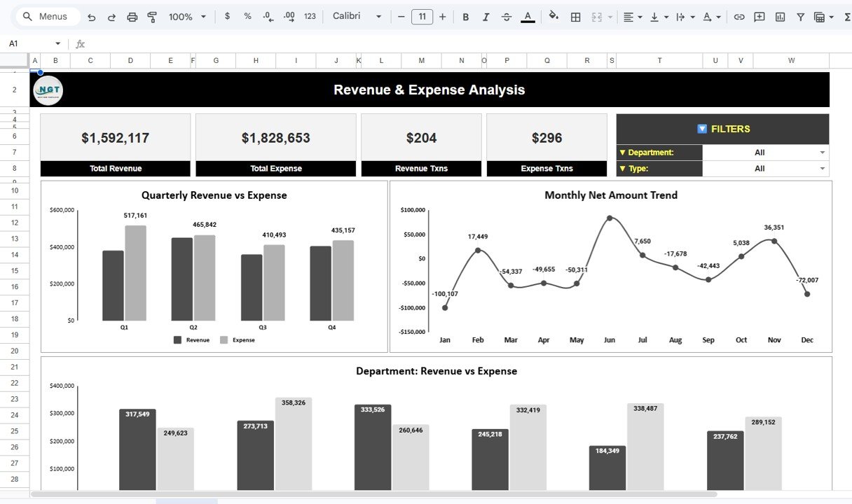The image size is (852, 504).
Task: Open the text color swatch
Action: (528, 16)
